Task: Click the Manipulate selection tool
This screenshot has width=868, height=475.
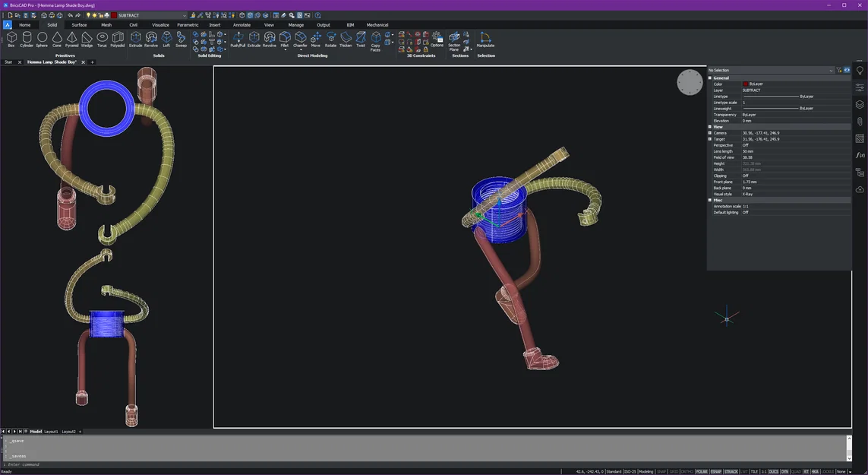Action: pyautogui.click(x=485, y=39)
